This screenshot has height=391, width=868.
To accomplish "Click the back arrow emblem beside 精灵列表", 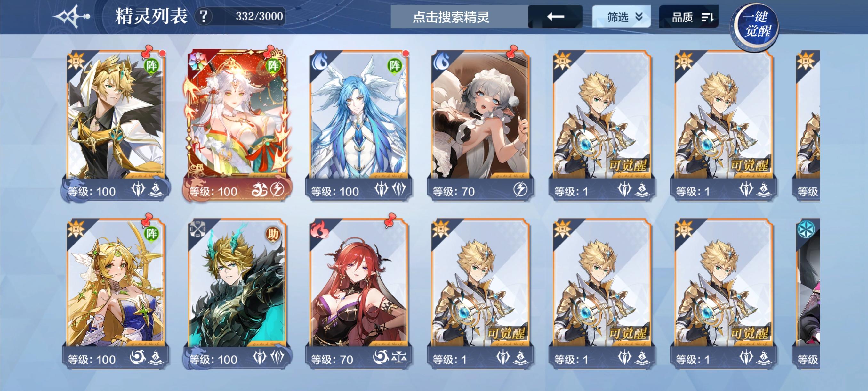I will (x=72, y=16).
